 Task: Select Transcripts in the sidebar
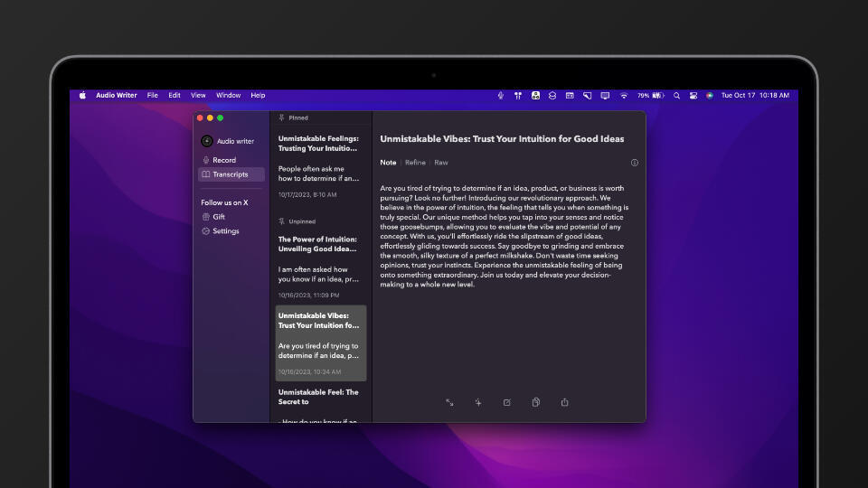[230, 174]
